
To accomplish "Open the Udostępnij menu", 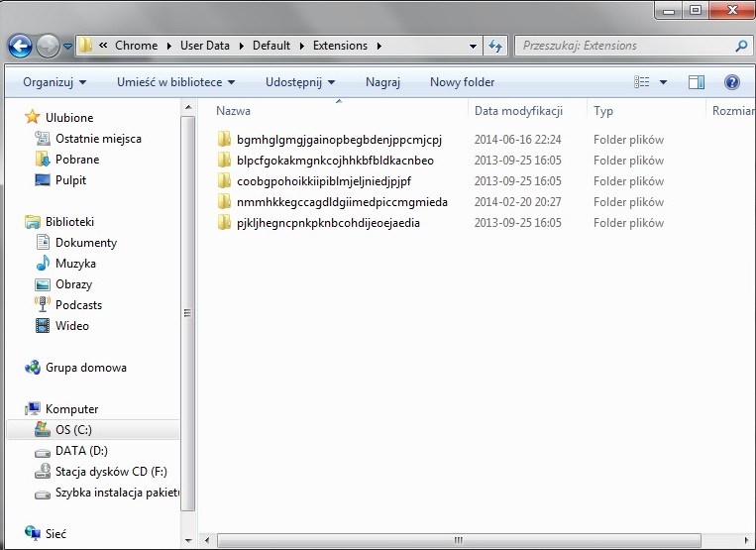I will (x=300, y=82).
